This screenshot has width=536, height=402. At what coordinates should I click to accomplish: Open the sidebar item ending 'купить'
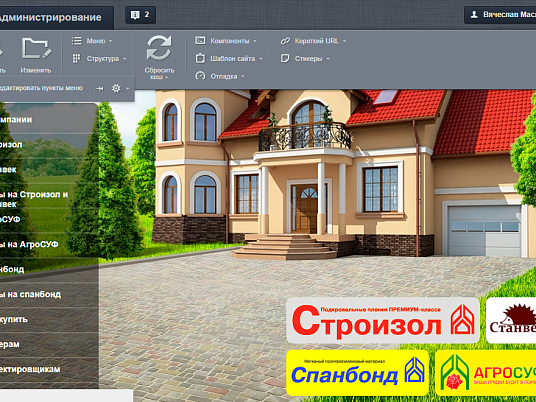coord(49,319)
